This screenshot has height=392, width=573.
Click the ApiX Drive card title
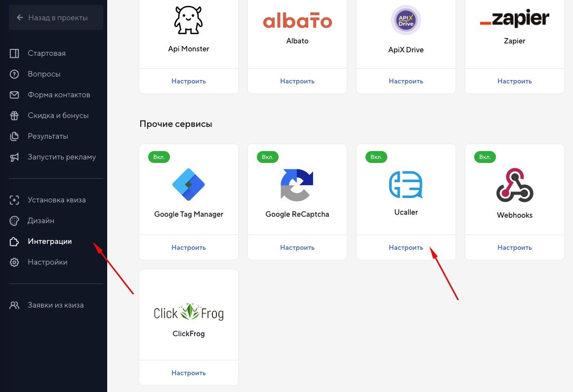click(x=406, y=50)
